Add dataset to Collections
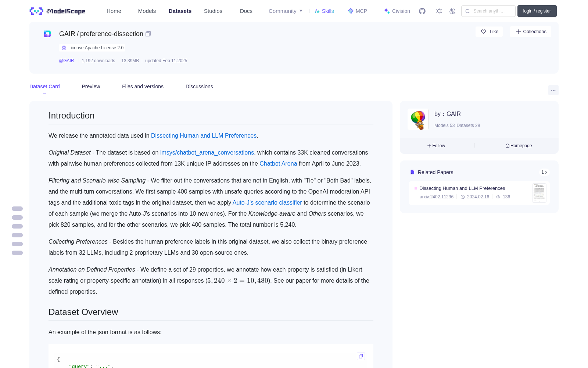The height and width of the screenshot is (368, 588). 531,32
